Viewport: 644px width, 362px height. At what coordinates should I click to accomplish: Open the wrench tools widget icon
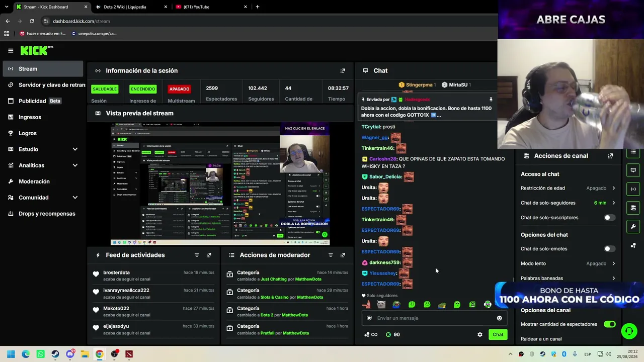coord(633,226)
